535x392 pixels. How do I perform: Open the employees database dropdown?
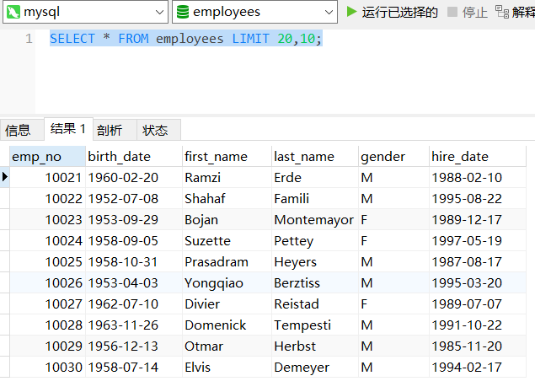point(254,13)
